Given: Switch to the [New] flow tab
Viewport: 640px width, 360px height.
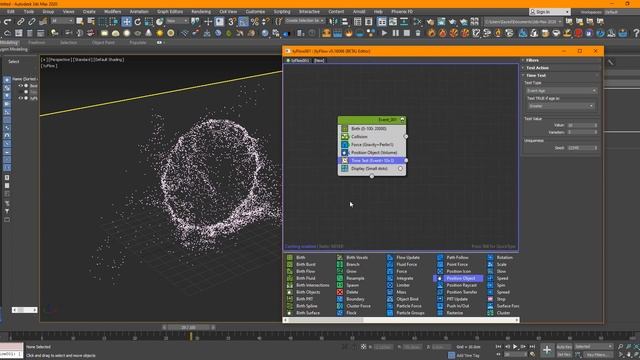Looking at the screenshot, I should click(x=319, y=60).
